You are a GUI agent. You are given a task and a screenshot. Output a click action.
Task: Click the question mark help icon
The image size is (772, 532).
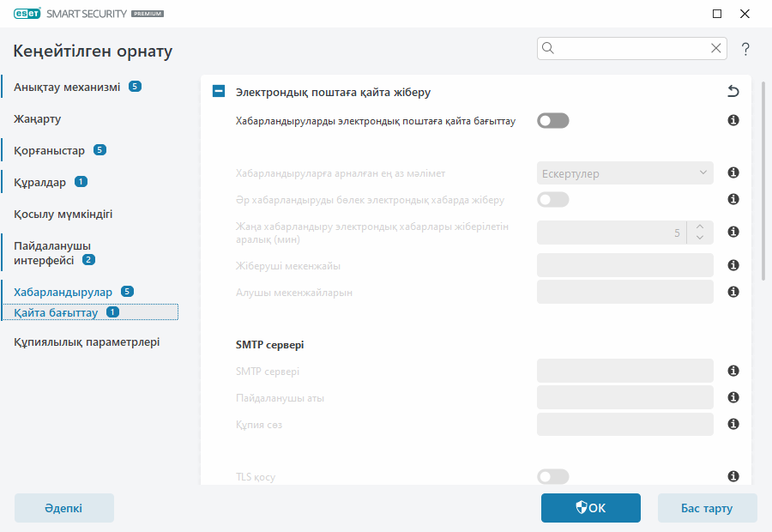tap(746, 49)
